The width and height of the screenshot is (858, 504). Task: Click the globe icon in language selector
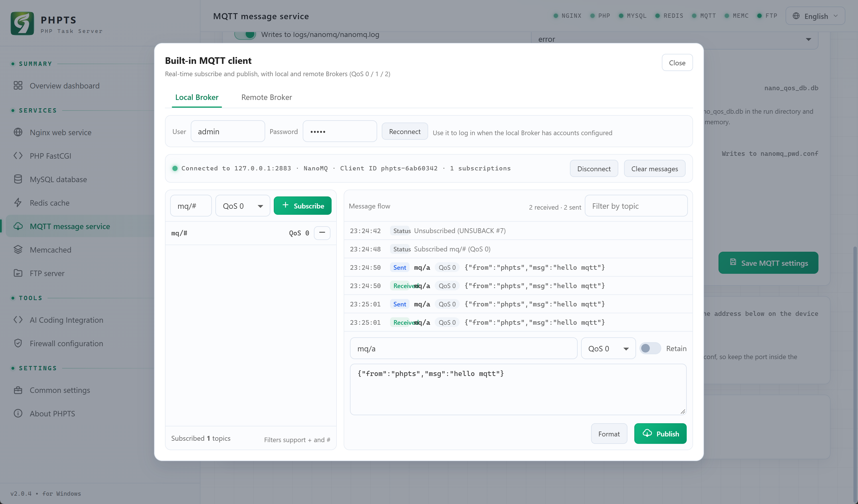796,16
